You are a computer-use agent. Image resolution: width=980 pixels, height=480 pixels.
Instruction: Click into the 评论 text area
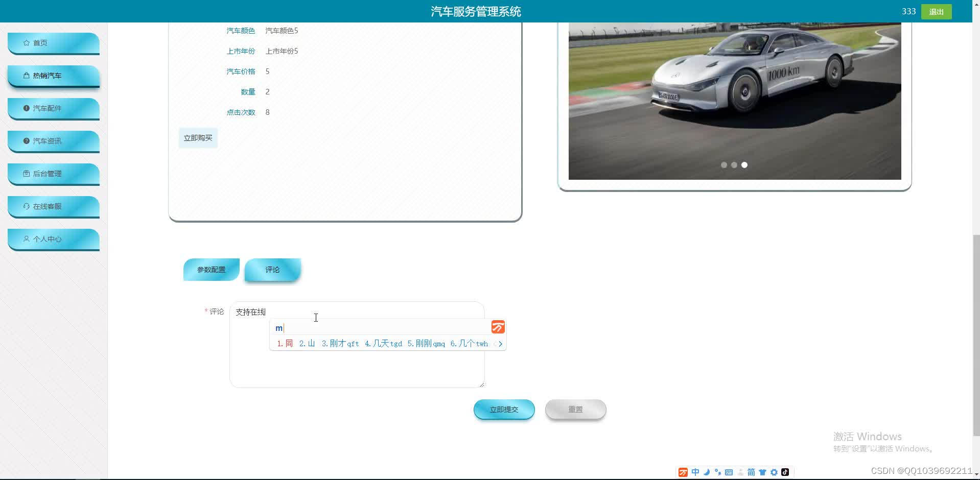(x=357, y=345)
